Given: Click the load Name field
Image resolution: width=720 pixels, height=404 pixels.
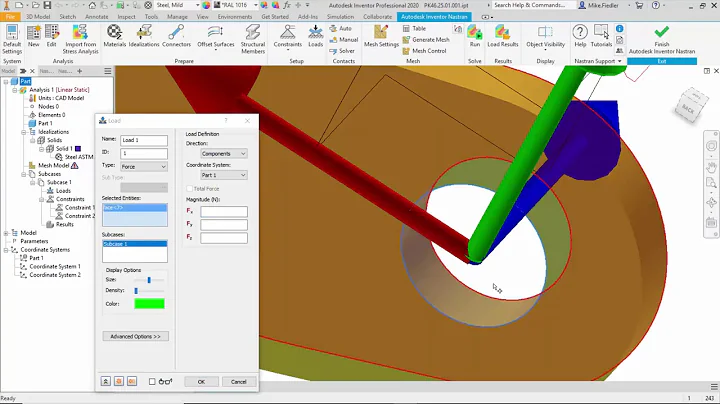Looking at the screenshot, I should 144,140.
